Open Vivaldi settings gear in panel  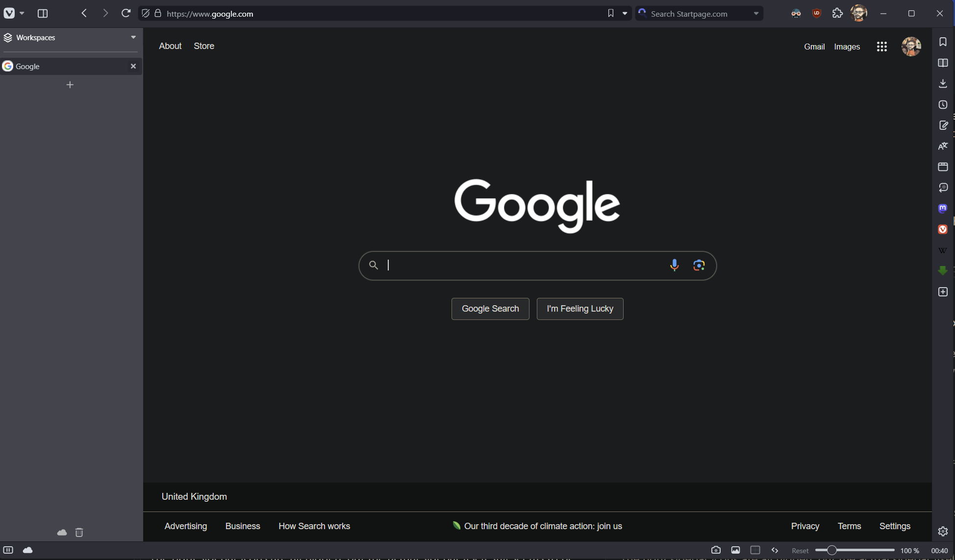943,531
